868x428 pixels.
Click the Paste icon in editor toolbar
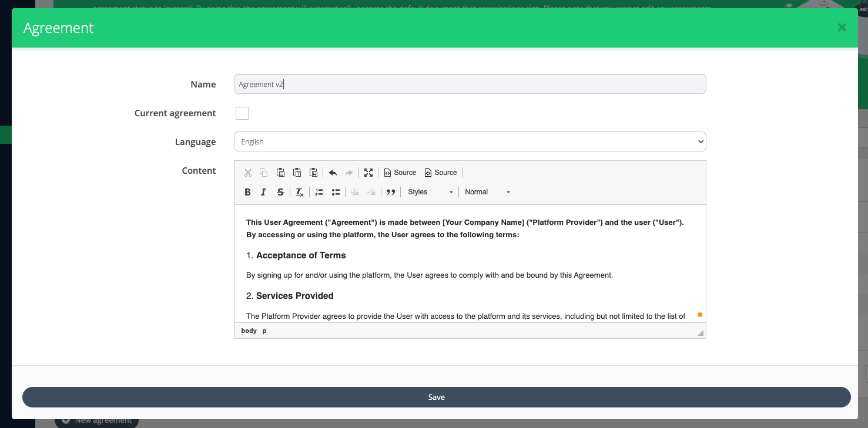[281, 173]
